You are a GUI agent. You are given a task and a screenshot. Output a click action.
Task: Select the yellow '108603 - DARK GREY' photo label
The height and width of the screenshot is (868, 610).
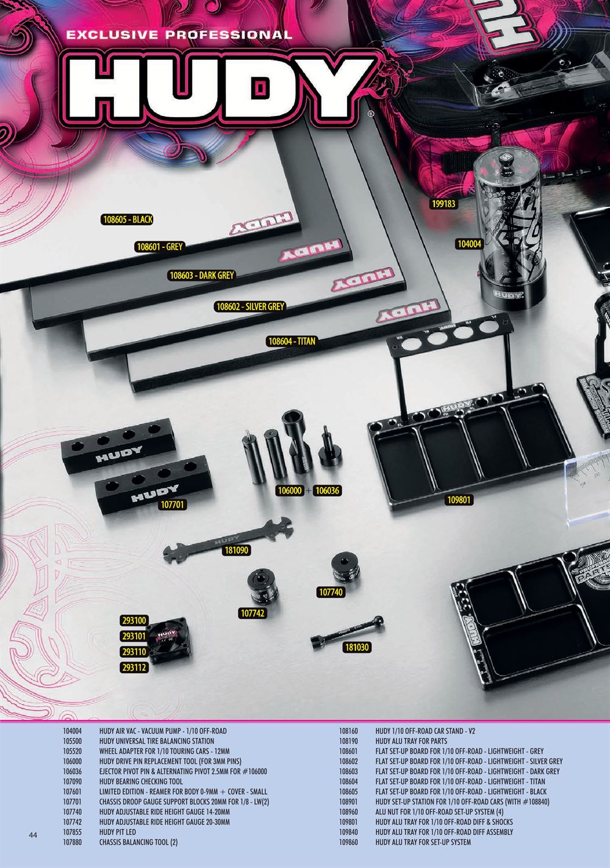point(201,275)
